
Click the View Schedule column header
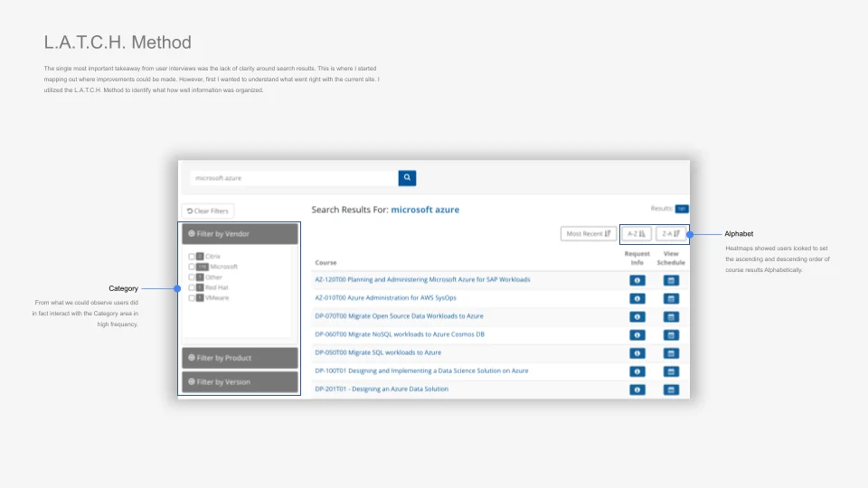point(671,258)
